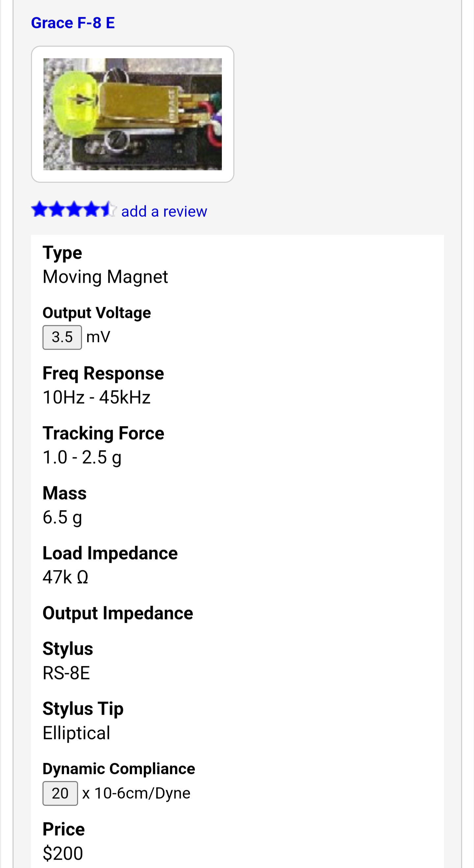Click the 1.0 - 2.5 g tracking force value
Image resolution: width=474 pixels, height=868 pixels.
point(82,457)
